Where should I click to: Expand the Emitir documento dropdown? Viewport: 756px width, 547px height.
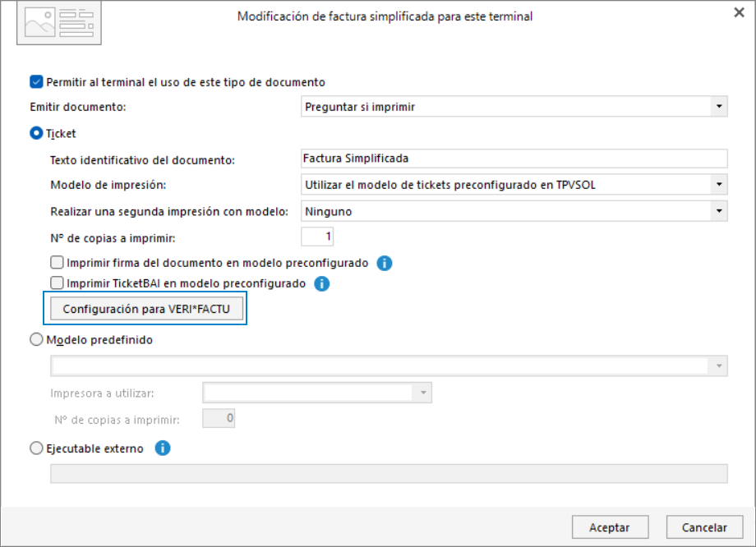[719, 107]
